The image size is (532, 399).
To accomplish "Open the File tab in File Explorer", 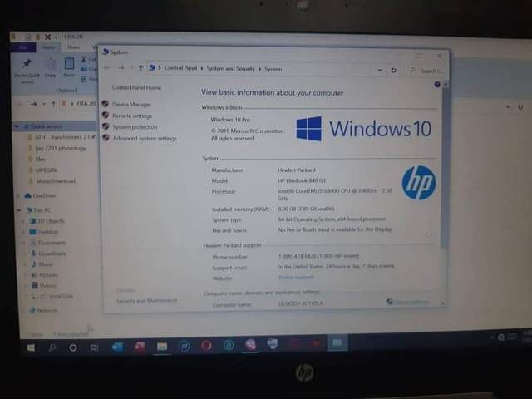I will pos(23,47).
